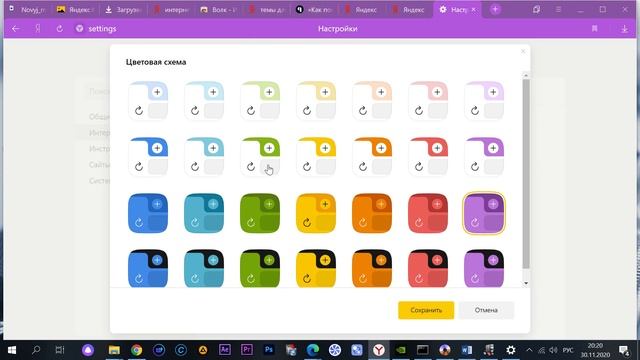Open Microsoft Edge from the taskbar
640x360 pixels.
[313, 350]
